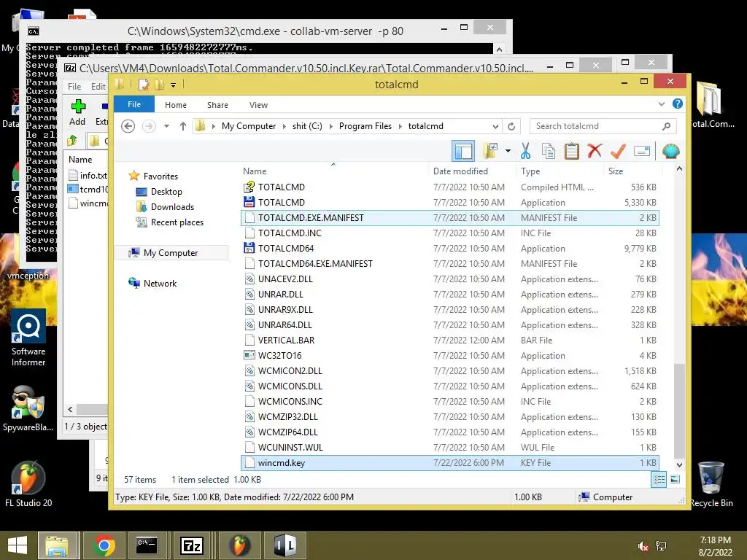Viewport: 747px width, 560px height.
Task: Click the file list vertical scrollbar thumb
Action: point(679,411)
